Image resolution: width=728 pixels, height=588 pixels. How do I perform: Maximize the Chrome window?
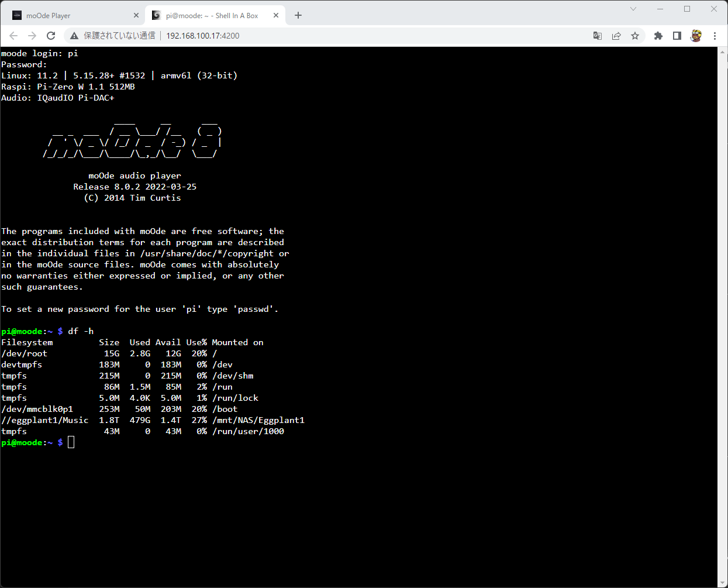pyautogui.click(x=687, y=9)
